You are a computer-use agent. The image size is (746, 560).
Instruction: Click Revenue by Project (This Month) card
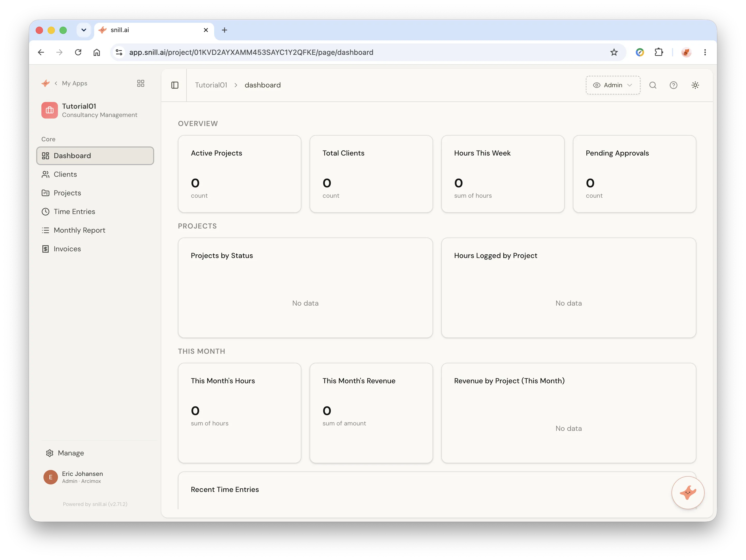(569, 413)
